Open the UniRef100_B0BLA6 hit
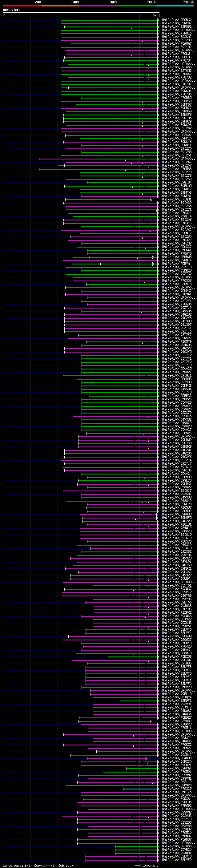This screenshot has width=197, height=868. tap(177, 57)
